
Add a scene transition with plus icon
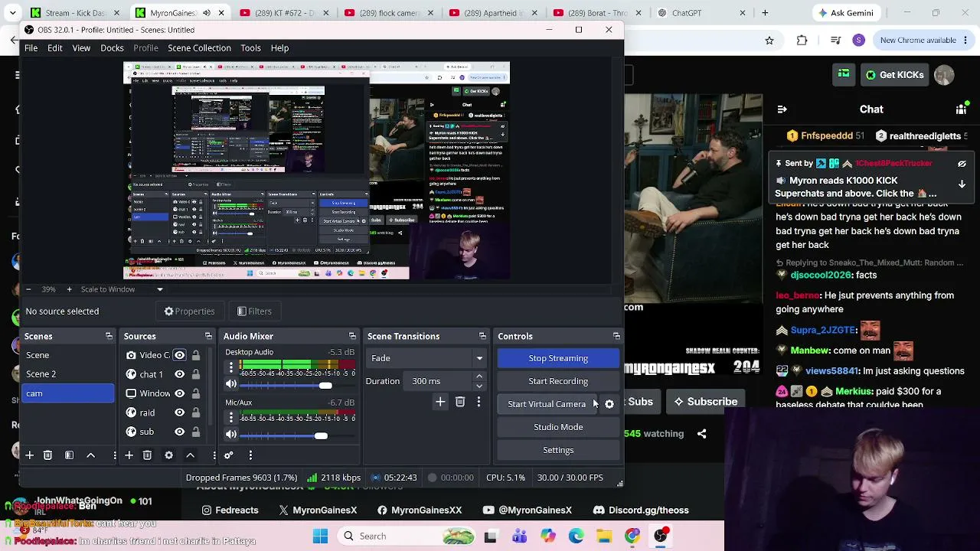coord(440,402)
